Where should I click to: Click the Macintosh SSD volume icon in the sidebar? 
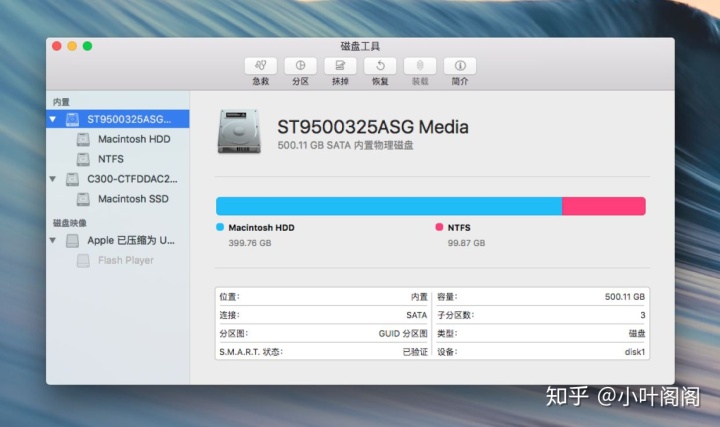click(x=83, y=199)
